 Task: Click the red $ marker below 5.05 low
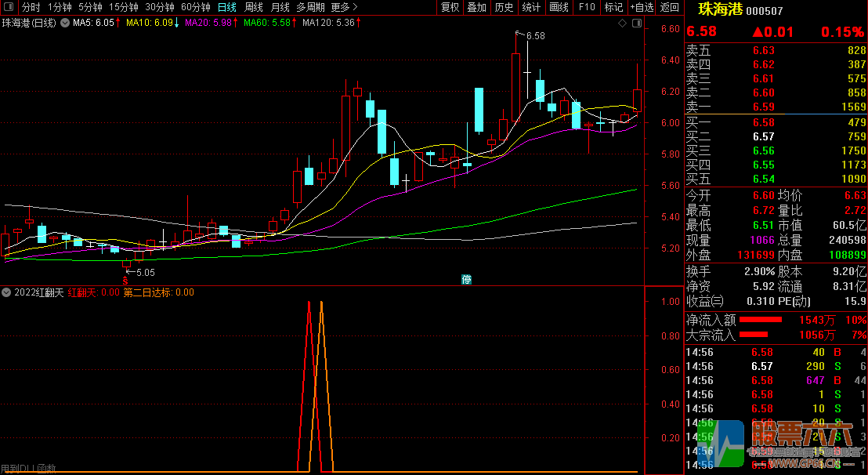pyautogui.click(x=125, y=280)
